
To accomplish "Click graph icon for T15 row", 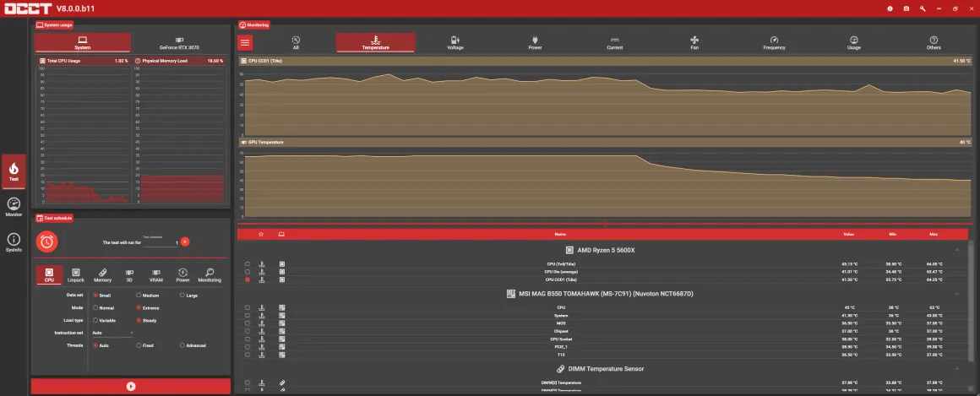I will tap(262, 355).
